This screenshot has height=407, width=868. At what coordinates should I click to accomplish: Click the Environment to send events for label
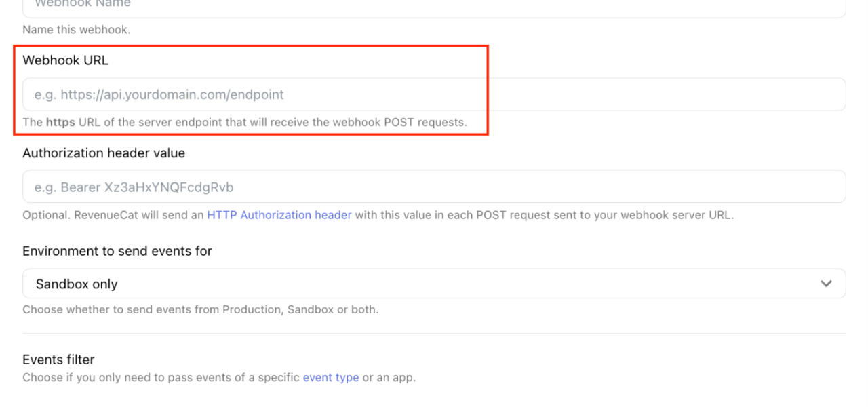click(117, 251)
